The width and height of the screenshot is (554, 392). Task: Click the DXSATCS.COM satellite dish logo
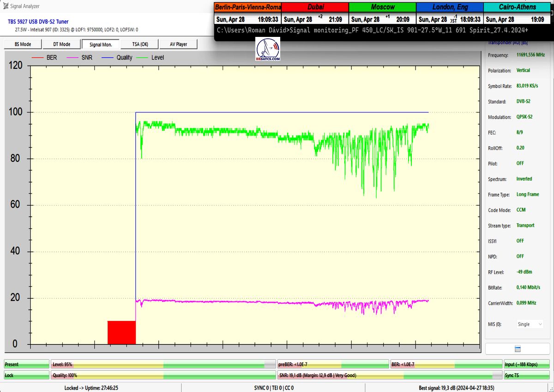[268, 50]
